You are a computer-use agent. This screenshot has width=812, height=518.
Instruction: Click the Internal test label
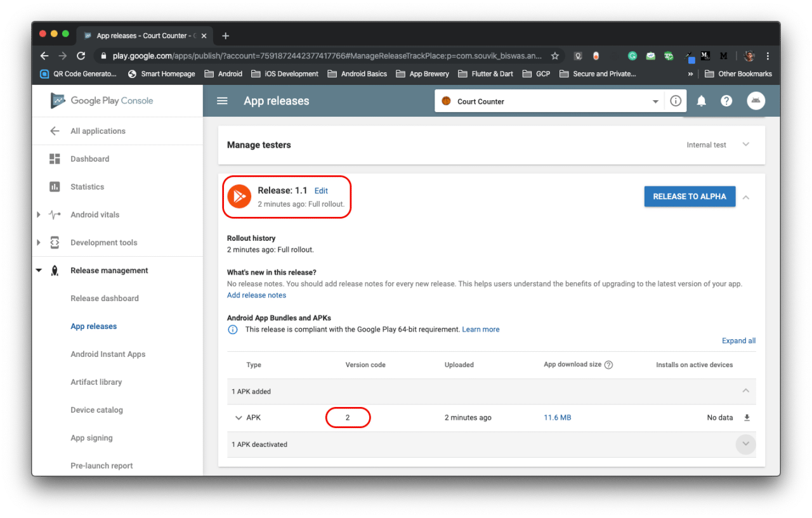pyautogui.click(x=706, y=145)
